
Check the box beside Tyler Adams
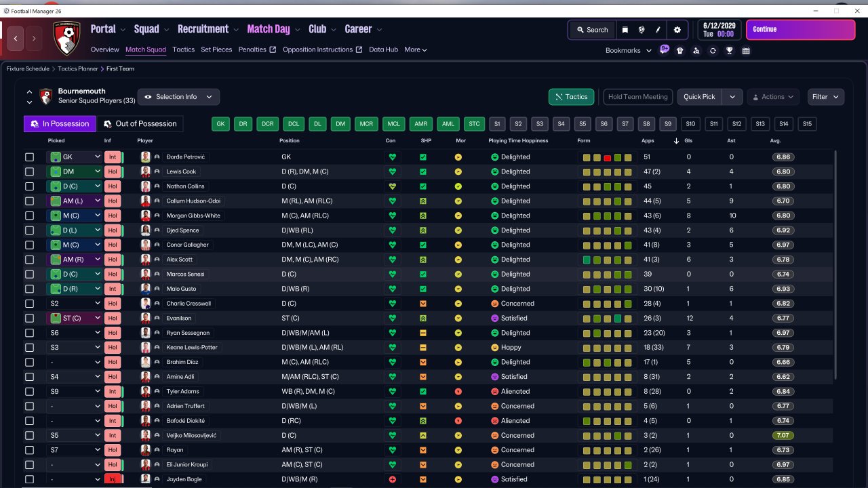29,391
